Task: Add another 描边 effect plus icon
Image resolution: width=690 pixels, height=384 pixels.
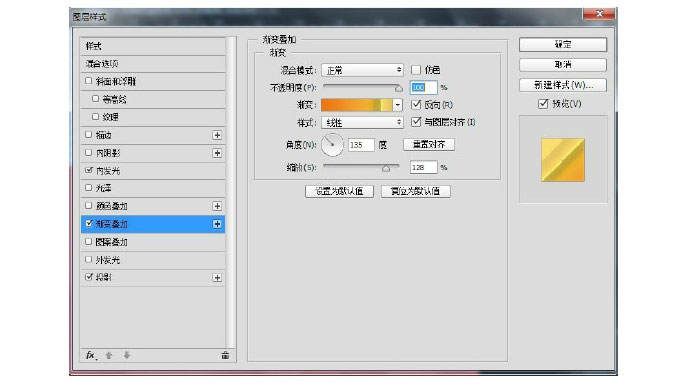Action: coord(217,135)
